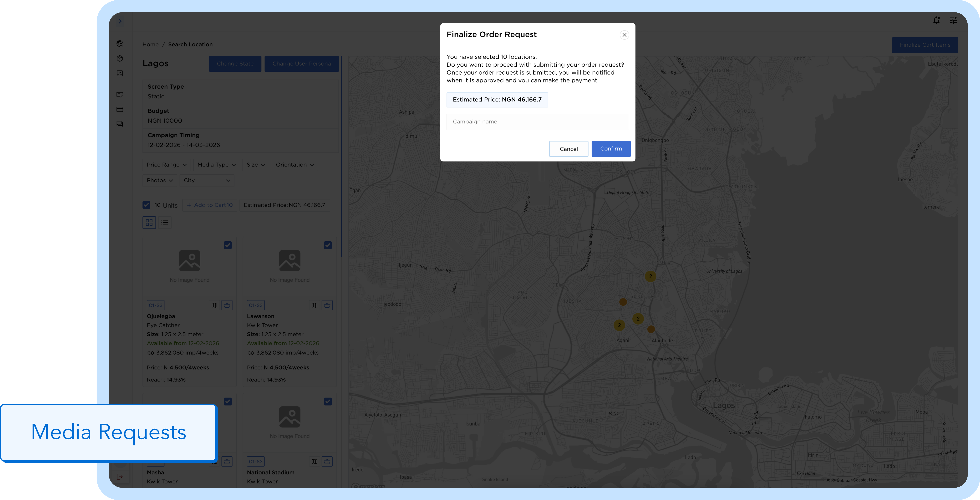Go to Home breadcrumb
980x500 pixels.
click(150, 44)
